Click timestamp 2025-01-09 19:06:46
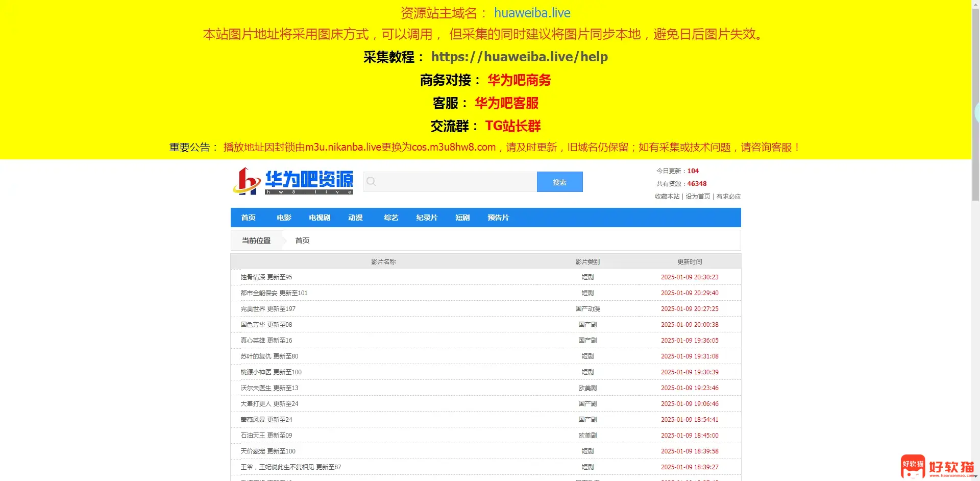980x481 pixels. tap(690, 404)
